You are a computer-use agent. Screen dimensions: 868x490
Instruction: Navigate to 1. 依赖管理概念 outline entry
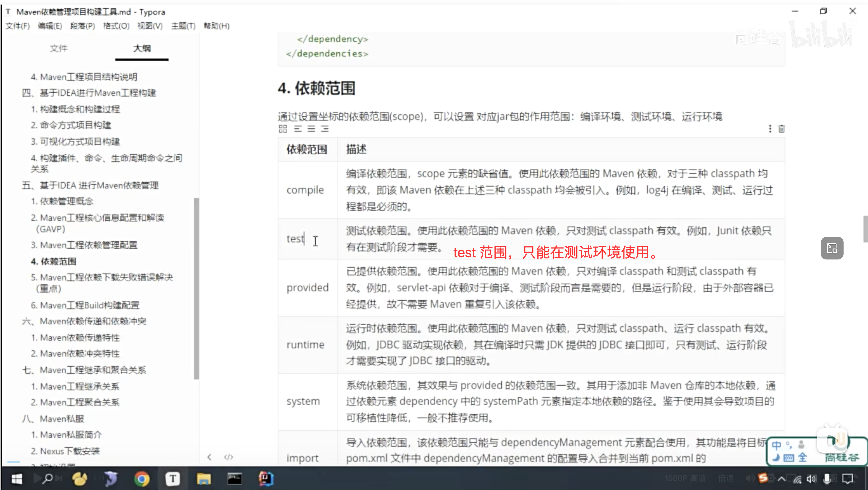point(62,201)
